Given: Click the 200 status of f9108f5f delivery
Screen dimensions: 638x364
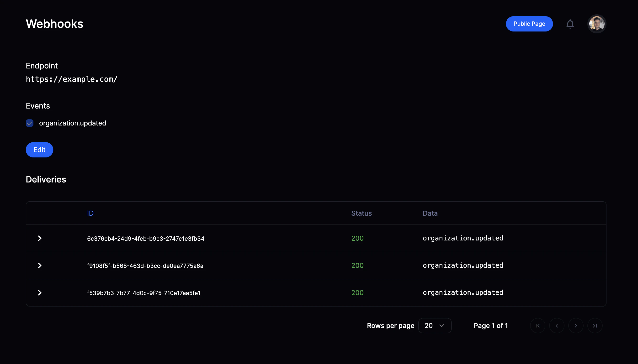Looking at the screenshot, I should pos(357,265).
